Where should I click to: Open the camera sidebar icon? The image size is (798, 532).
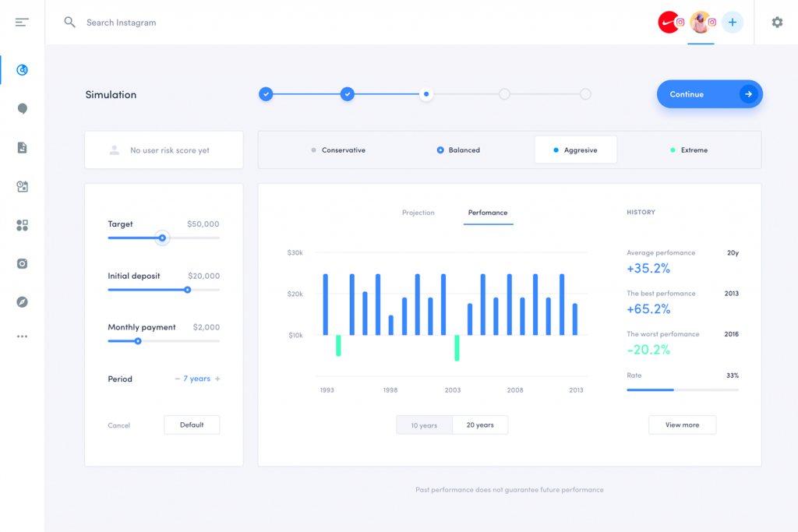22,263
